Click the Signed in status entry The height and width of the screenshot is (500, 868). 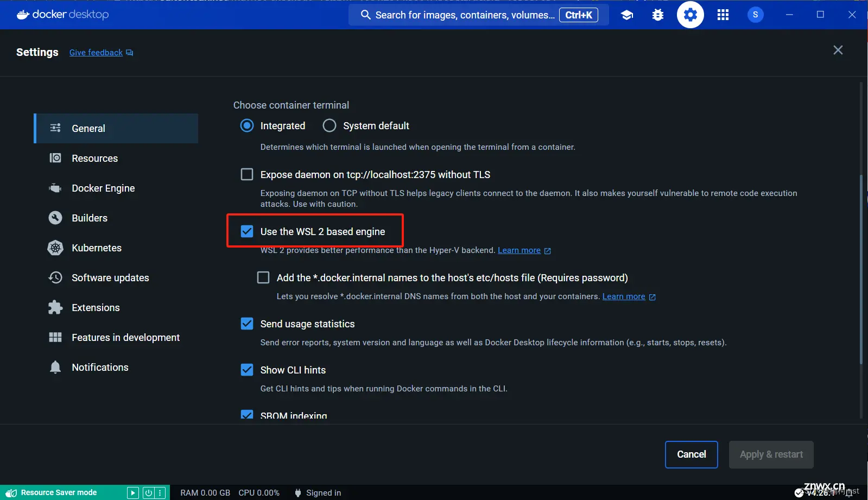tap(318, 493)
